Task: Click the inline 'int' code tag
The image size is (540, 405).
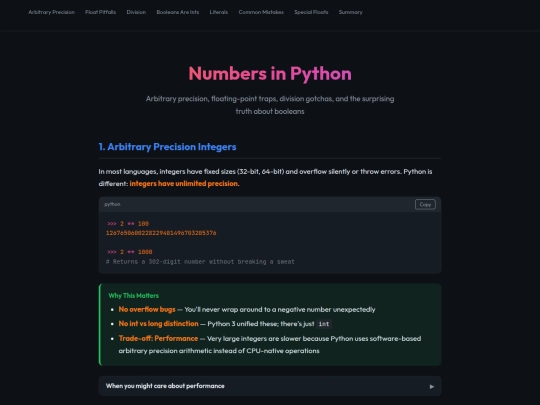Action: [324, 324]
